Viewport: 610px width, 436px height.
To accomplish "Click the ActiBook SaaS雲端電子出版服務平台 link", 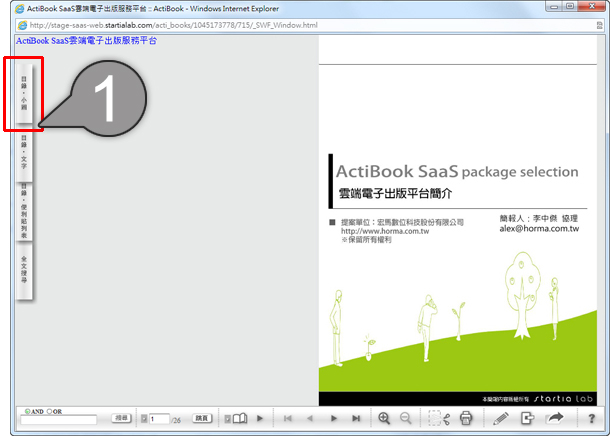I will point(86,41).
